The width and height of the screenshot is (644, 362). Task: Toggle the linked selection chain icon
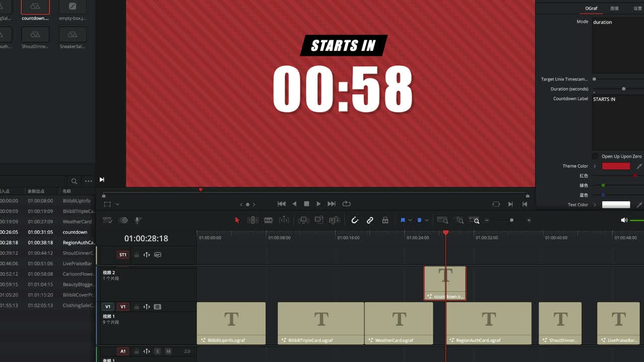[x=370, y=220]
